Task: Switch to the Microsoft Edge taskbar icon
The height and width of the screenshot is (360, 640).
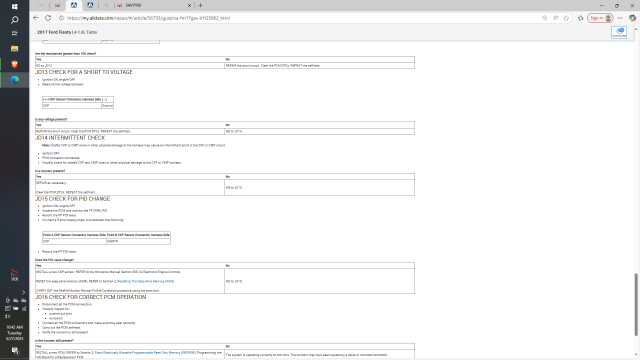Action: [x=14, y=80]
